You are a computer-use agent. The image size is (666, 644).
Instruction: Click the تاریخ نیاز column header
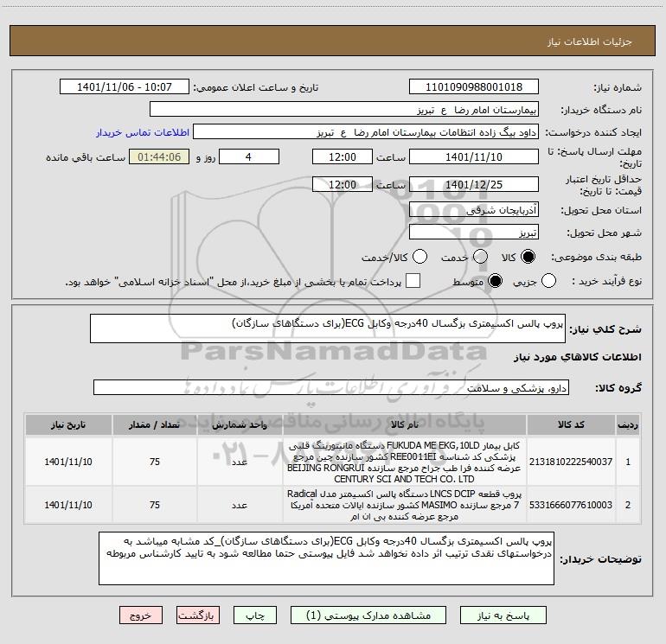[x=68, y=424]
